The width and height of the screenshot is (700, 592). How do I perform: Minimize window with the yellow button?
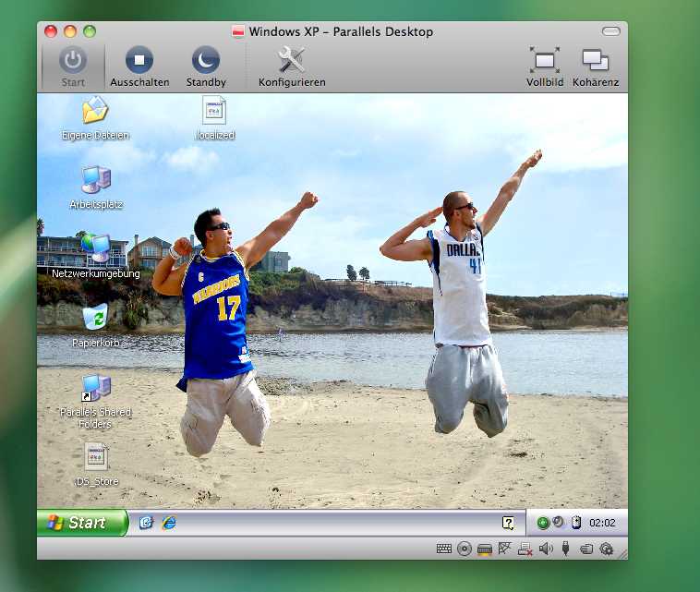(x=70, y=31)
